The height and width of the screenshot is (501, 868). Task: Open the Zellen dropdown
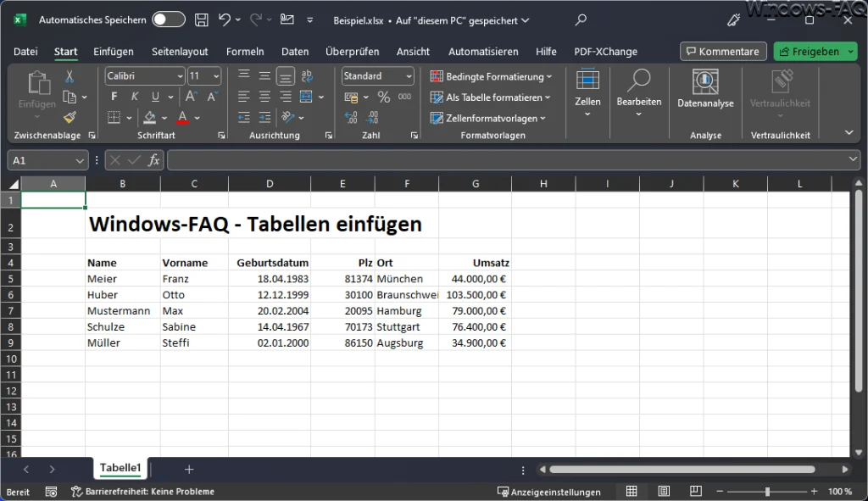point(587,93)
